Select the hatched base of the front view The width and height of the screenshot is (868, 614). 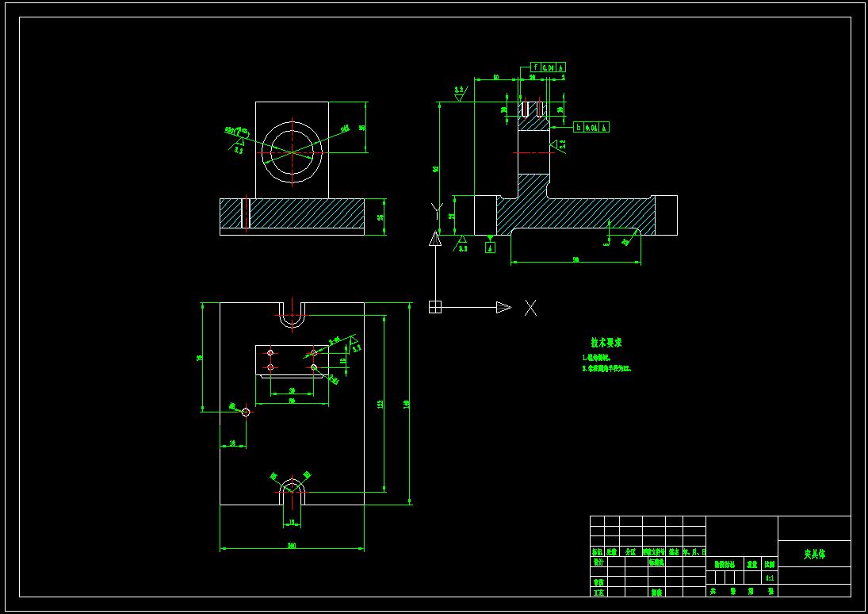(x=292, y=213)
